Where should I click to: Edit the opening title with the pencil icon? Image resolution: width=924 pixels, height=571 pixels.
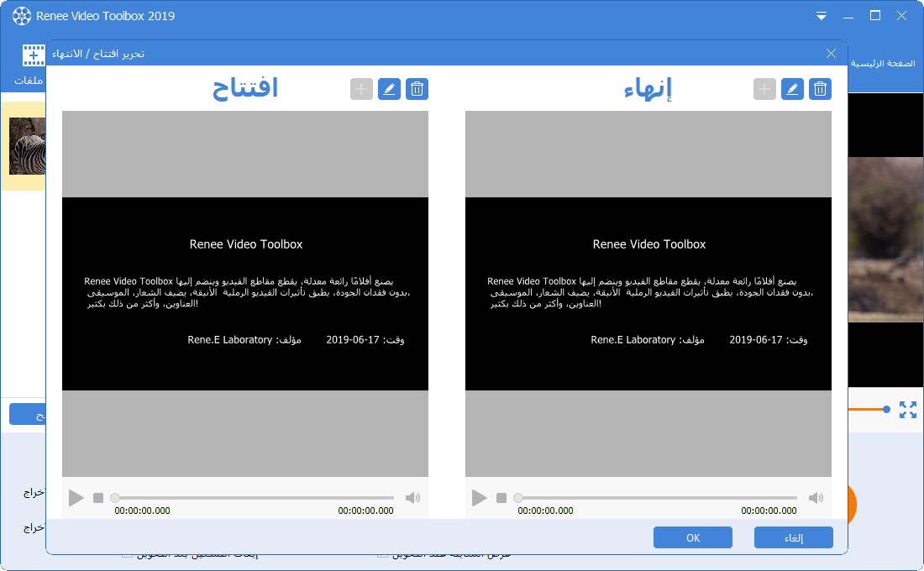(389, 89)
